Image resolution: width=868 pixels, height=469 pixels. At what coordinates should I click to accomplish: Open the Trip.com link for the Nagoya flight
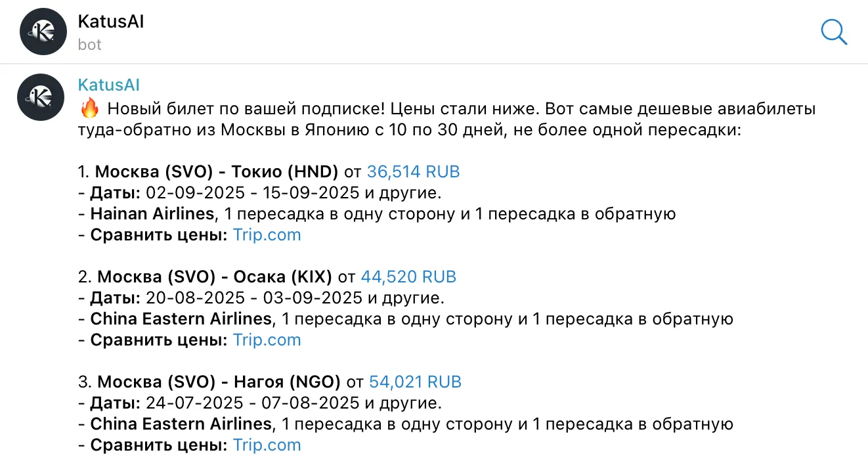click(x=267, y=445)
